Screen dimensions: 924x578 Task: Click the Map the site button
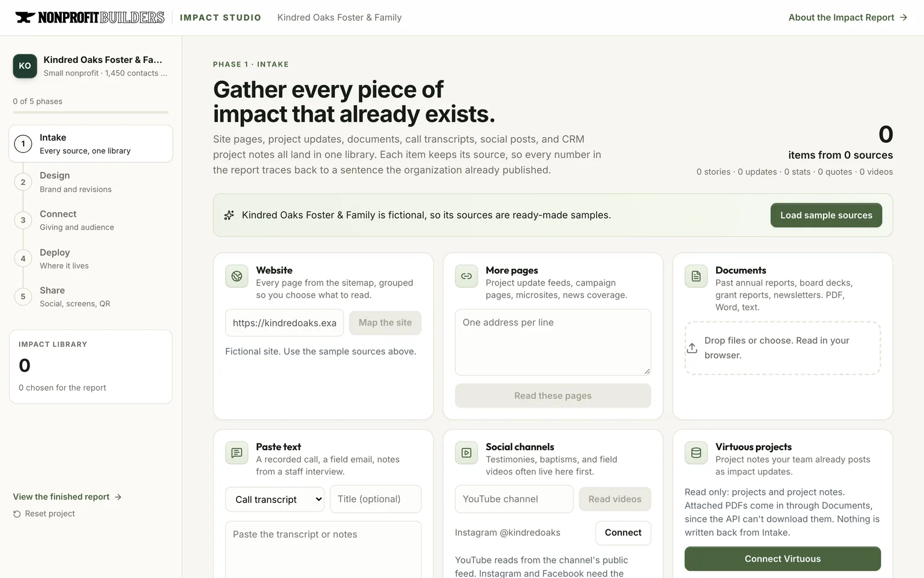pos(385,323)
